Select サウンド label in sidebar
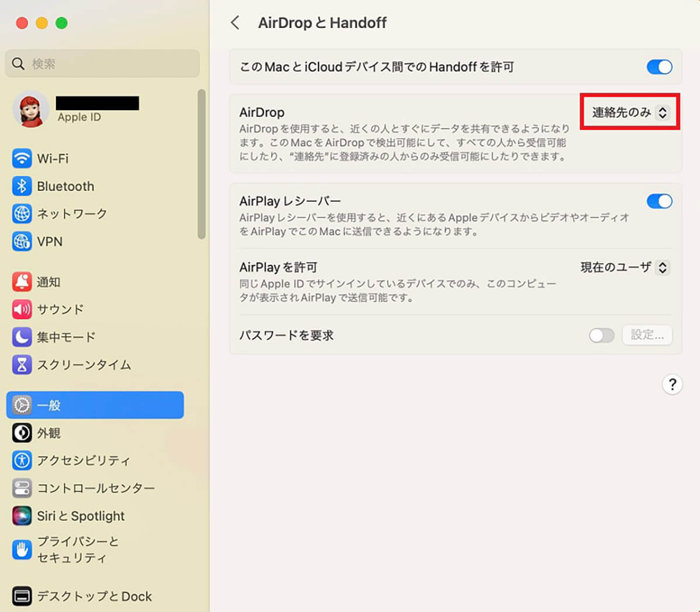Viewport: 700px width, 612px height. tap(60, 309)
